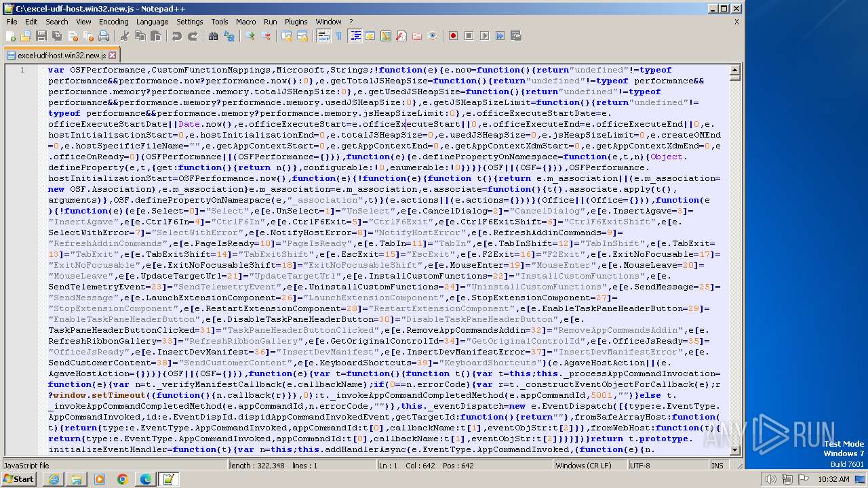Run macro multiple times

tap(500, 36)
